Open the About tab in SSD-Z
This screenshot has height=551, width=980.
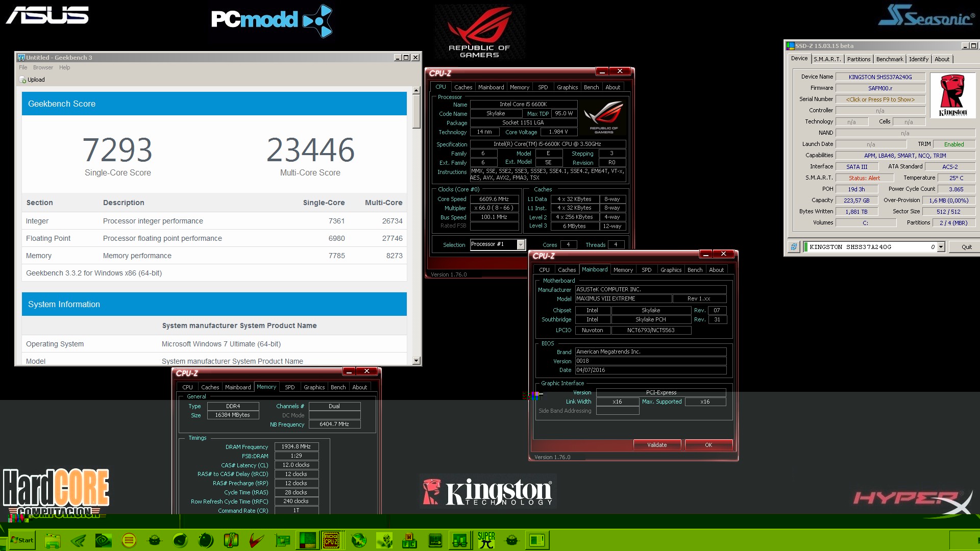pos(942,59)
